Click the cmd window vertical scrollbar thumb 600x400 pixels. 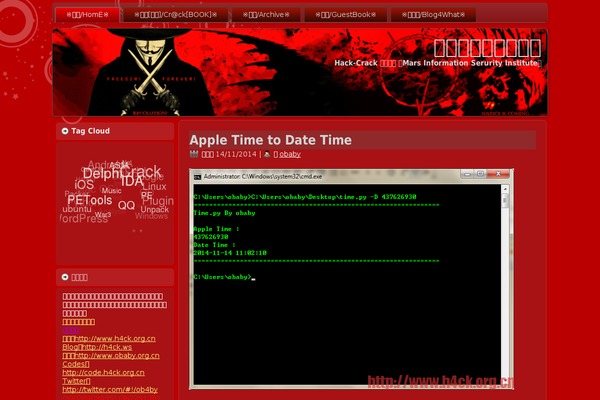505,201
